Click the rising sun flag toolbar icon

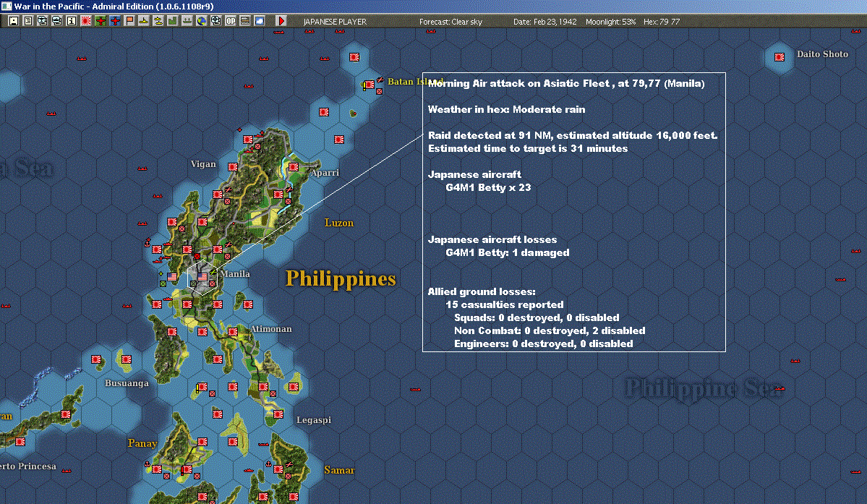click(x=86, y=21)
